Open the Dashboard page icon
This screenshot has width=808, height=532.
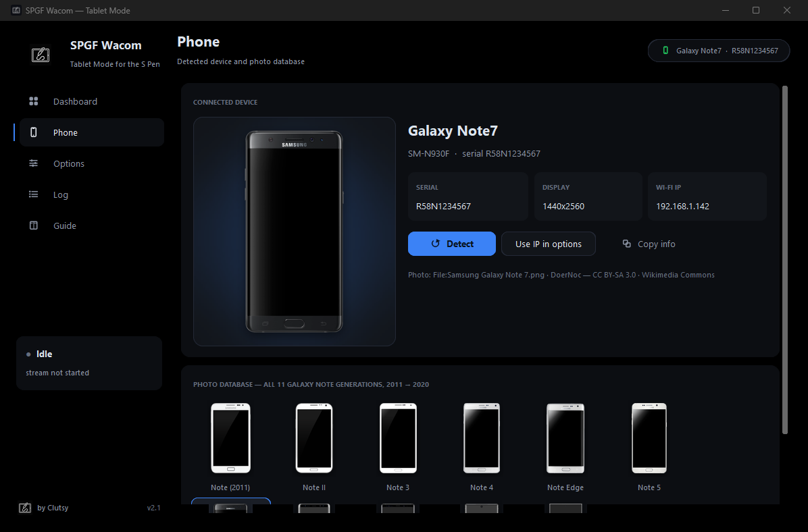click(x=34, y=101)
